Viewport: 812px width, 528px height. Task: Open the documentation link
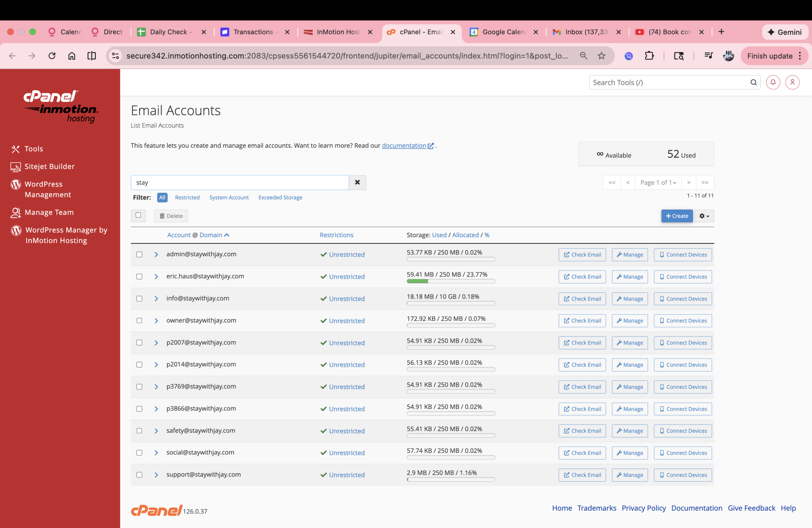click(404, 146)
